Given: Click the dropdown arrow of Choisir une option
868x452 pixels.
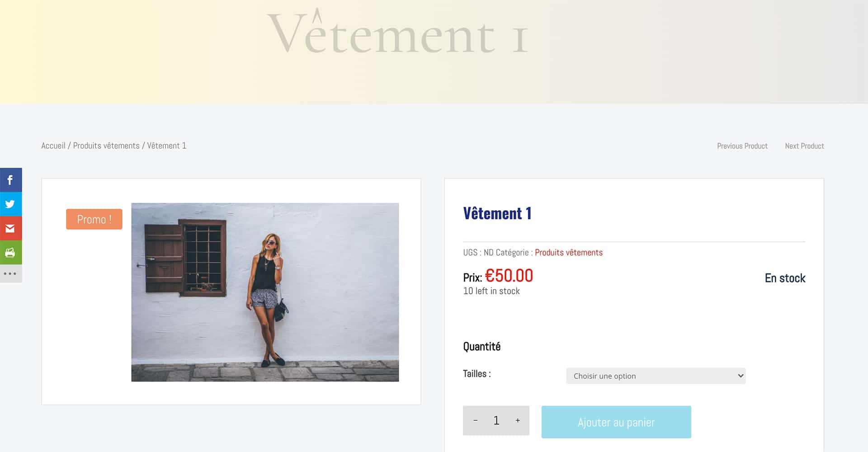Looking at the screenshot, I should coord(741,376).
